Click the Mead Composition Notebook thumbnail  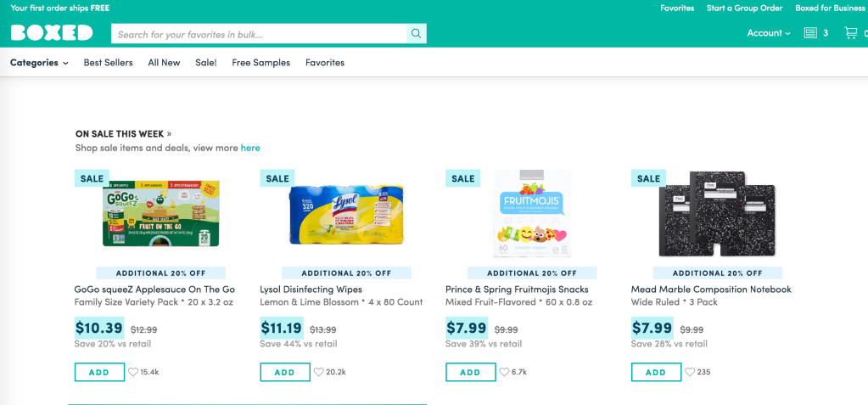pyautogui.click(x=717, y=212)
